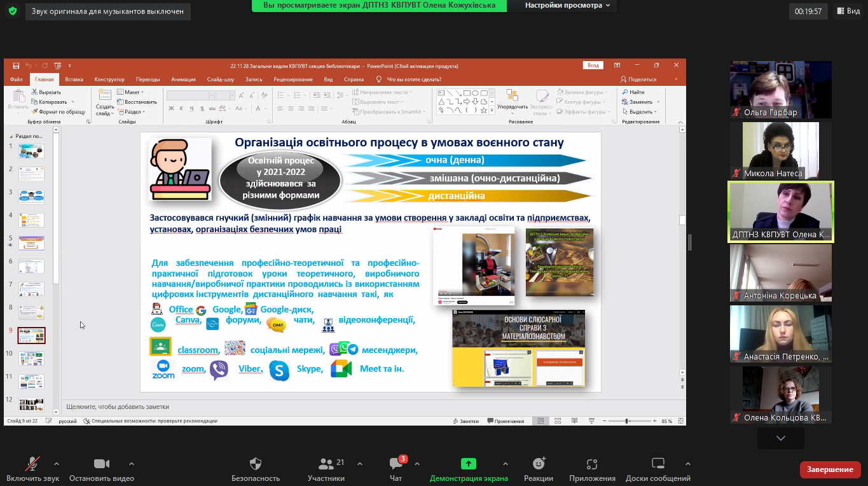Viewport: 868px width, 486px height.
Task: Expand audio options arrow next to microphone
Action: pyautogui.click(x=56, y=464)
